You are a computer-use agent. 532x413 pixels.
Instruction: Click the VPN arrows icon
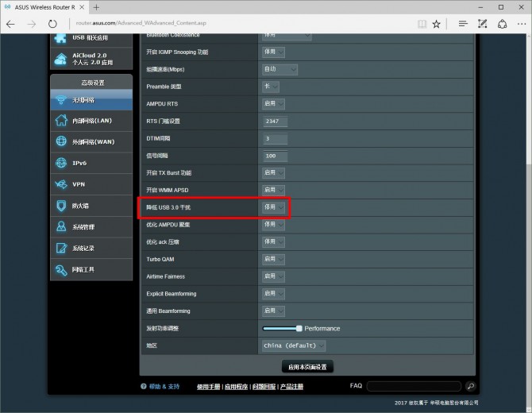61,184
